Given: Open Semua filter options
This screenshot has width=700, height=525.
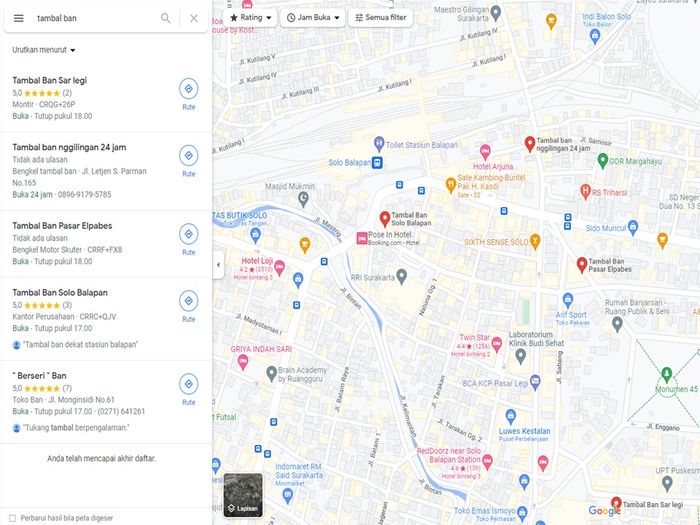Looking at the screenshot, I should [x=380, y=18].
